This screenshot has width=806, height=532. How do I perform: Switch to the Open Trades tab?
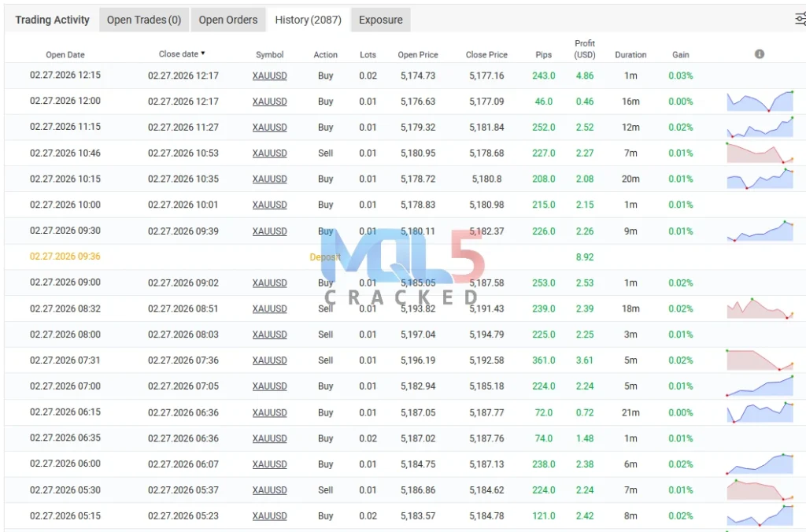click(x=143, y=20)
